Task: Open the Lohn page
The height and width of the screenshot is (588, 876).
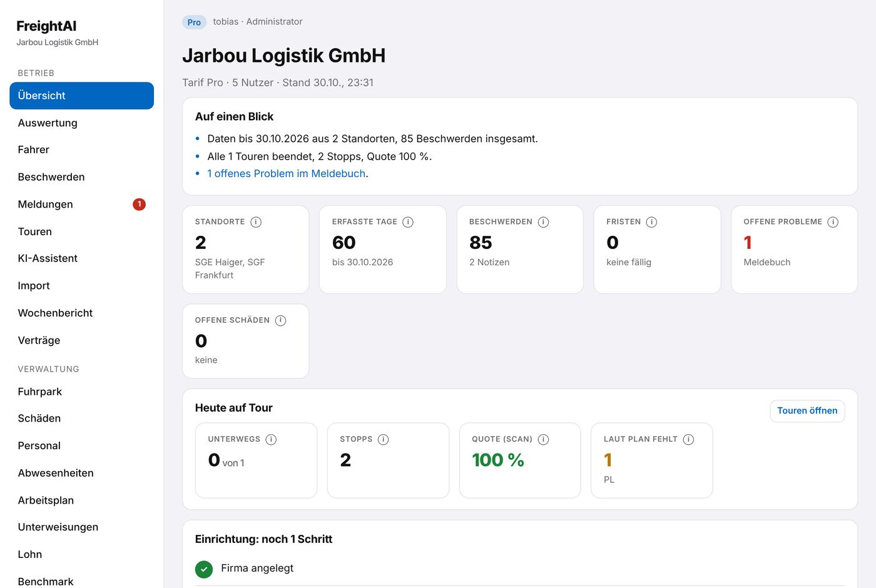Action: pyautogui.click(x=82, y=554)
